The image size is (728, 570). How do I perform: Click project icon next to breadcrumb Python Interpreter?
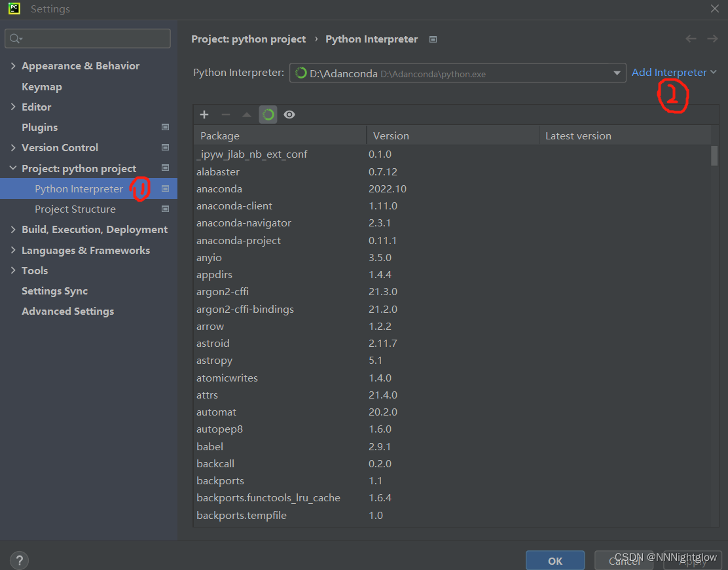433,39
